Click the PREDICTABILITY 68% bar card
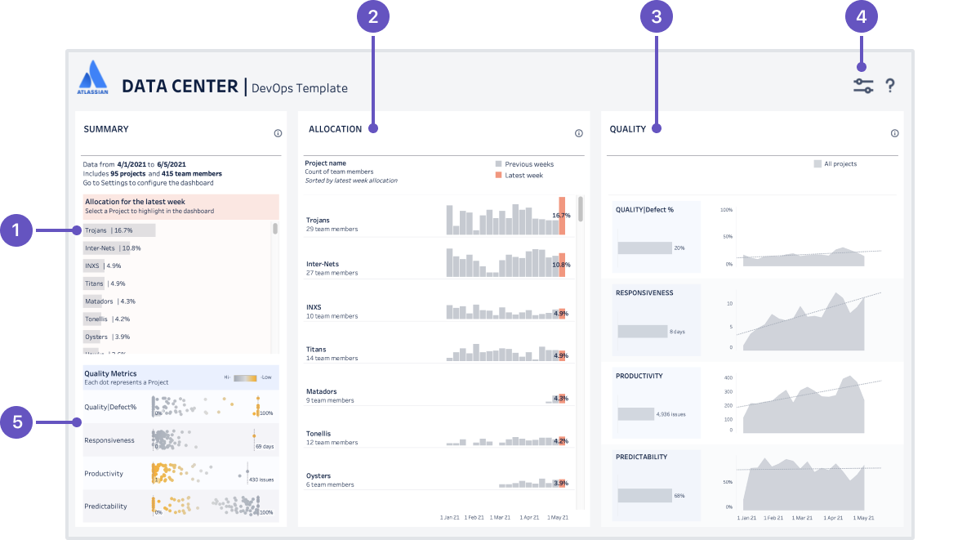This screenshot has width=980, height=540. pyautogui.click(x=657, y=484)
